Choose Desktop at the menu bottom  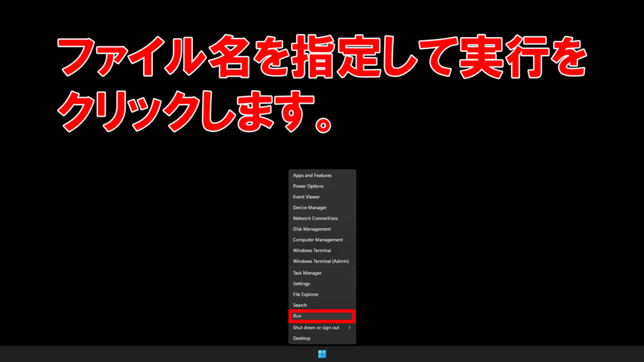(302, 338)
